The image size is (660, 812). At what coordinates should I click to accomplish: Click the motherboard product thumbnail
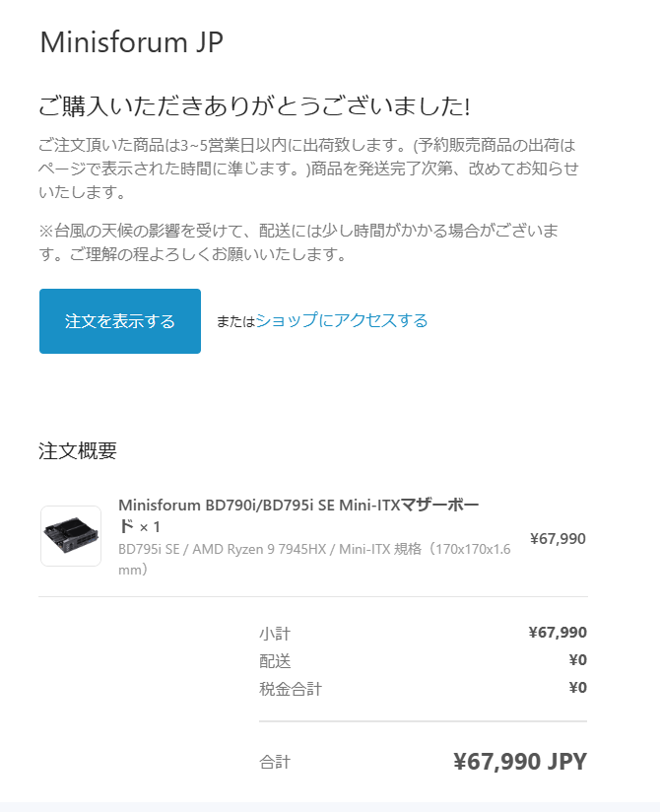click(71, 536)
